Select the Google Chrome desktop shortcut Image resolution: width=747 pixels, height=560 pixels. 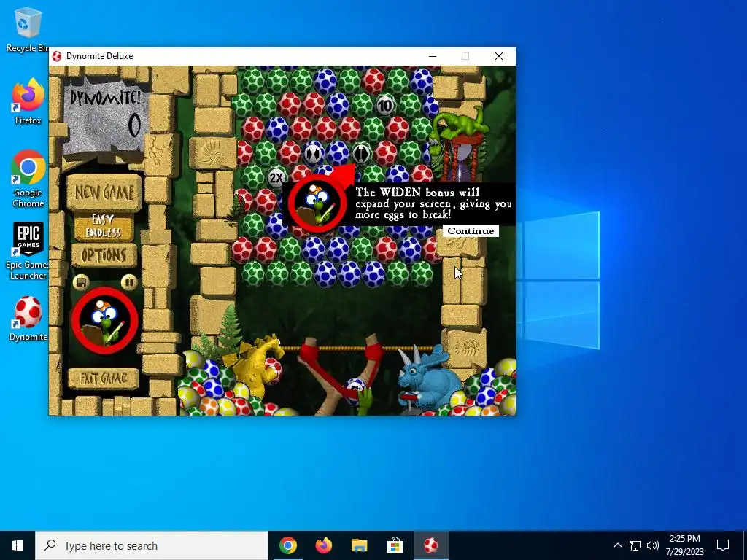28,179
